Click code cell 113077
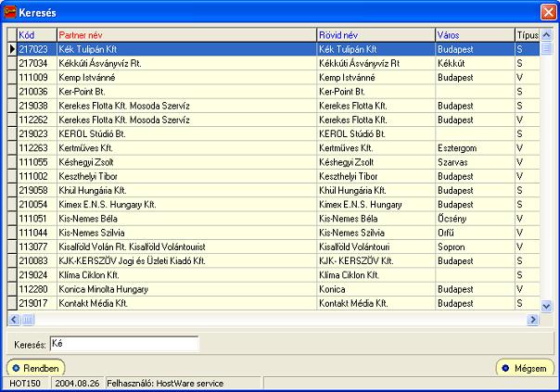The height and width of the screenshot is (392, 560). point(37,247)
